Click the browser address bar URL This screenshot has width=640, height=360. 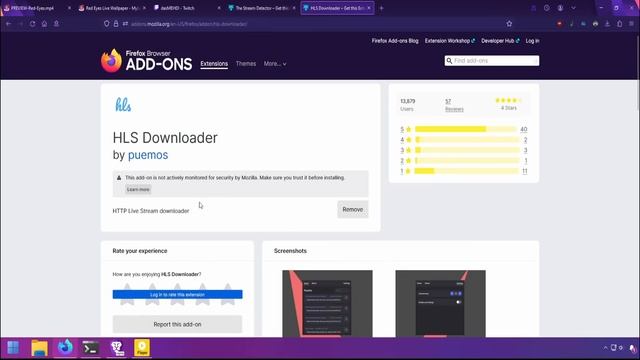189,24
